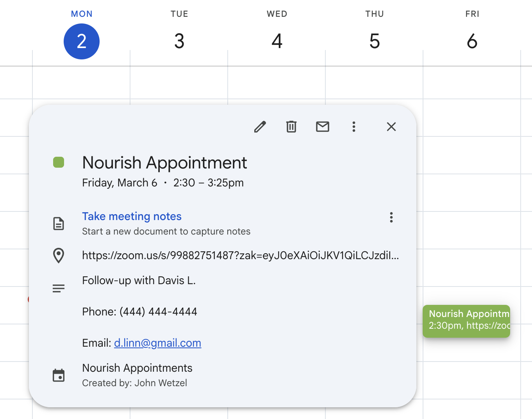Open the Zoom meeting URL
532x419 pixels.
(x=240, y=256)
